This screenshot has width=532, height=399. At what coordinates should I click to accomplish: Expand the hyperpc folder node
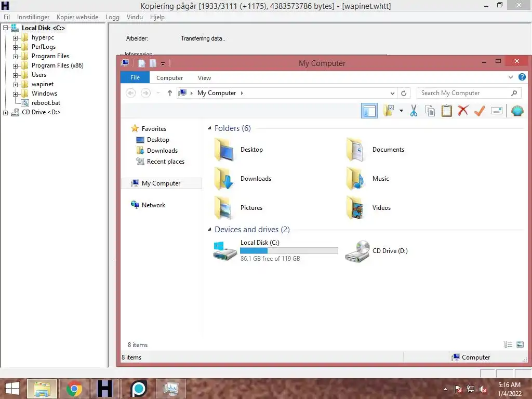click(15, 37)
